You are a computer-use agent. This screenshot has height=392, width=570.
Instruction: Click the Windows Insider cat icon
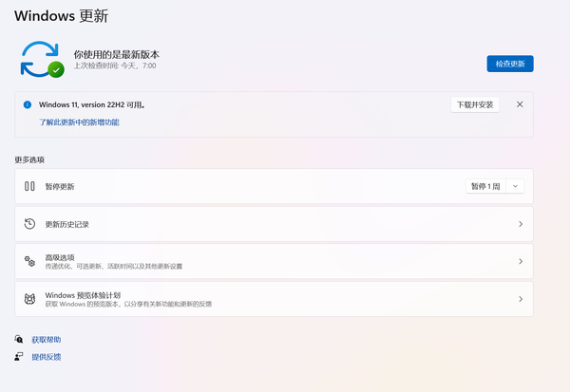pos(29,299)
